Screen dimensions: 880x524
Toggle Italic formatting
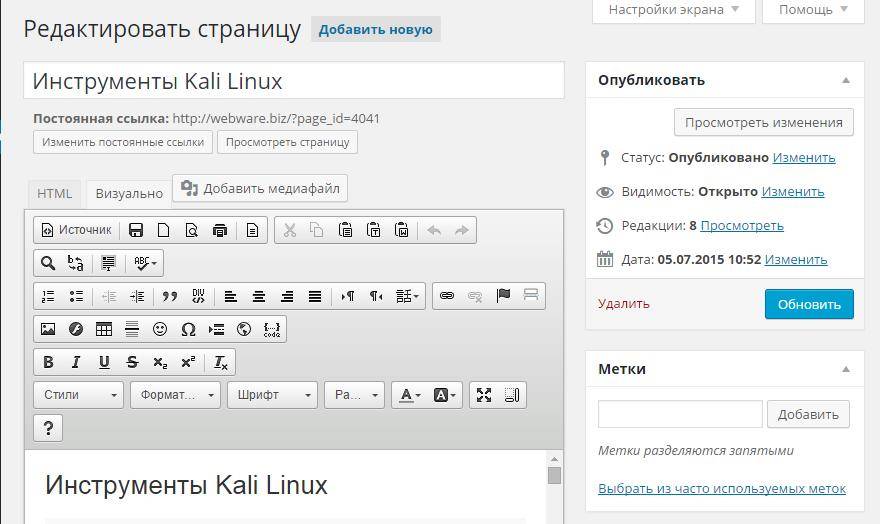point(76,362)
